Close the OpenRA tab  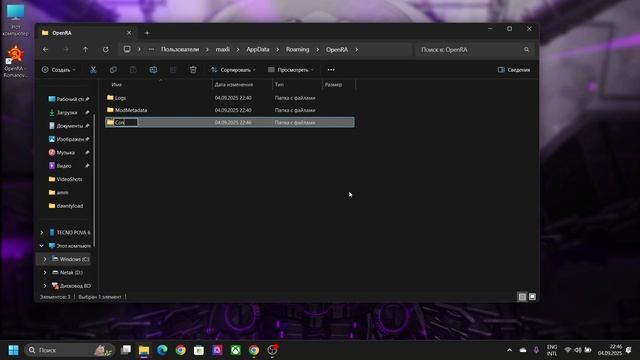tap(129, 33)
